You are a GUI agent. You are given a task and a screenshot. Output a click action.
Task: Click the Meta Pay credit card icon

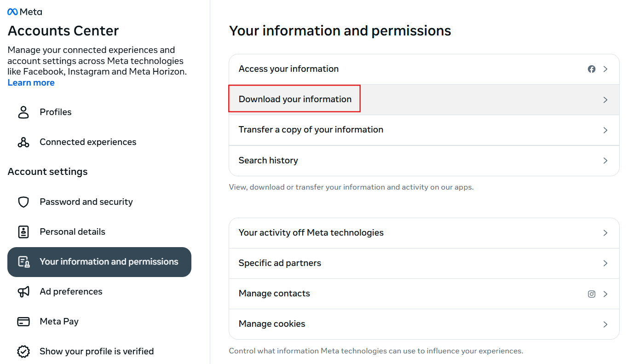23,322
